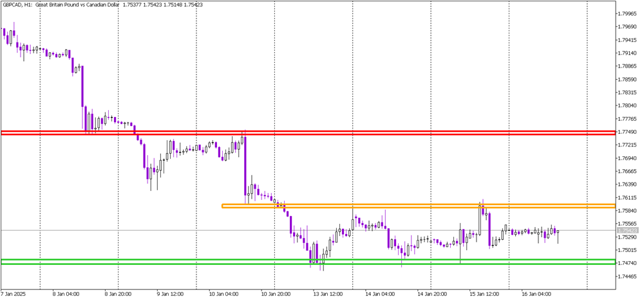This screenshot has width=644, height=299.
Task: Click the 1.75565 price axis label
Action: pos(628,224)
